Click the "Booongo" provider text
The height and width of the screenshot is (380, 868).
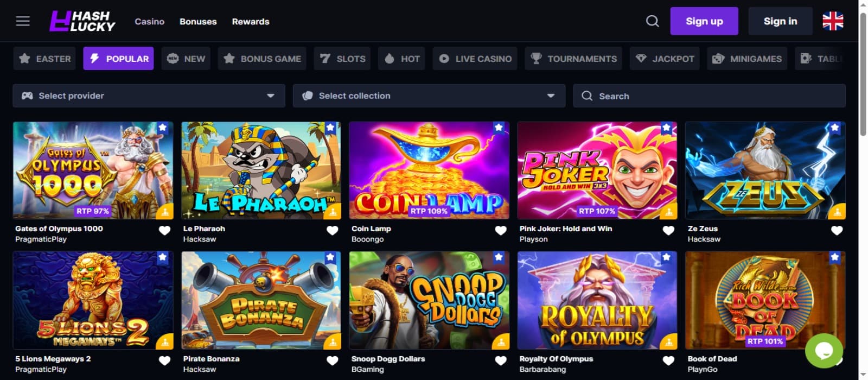pyautogui.click(x=368, y=239)
